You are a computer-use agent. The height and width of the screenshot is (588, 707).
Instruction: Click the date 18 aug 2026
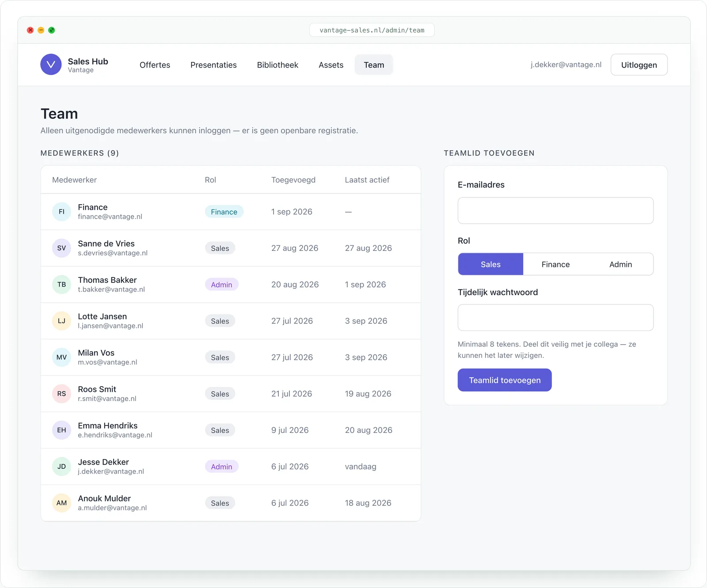tap(368, 503)
